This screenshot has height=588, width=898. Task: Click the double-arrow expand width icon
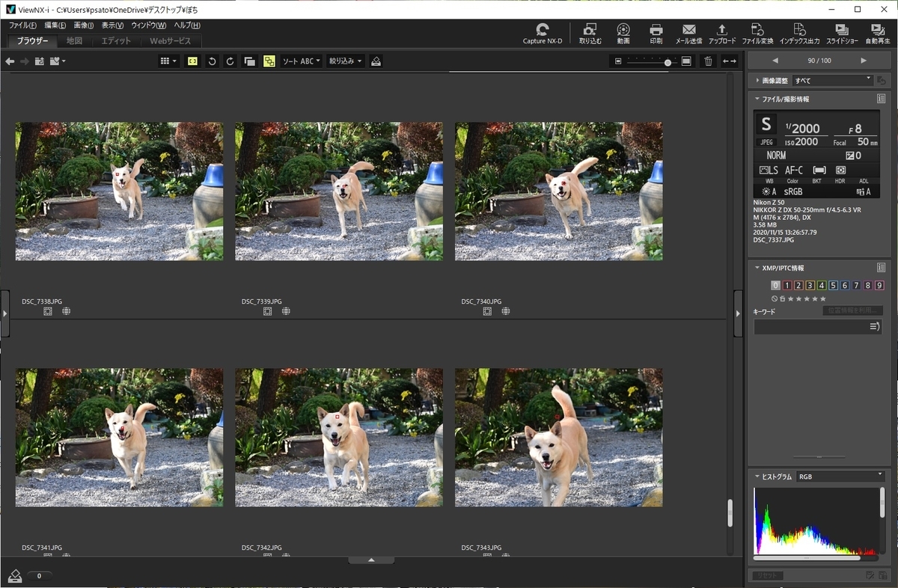coord(730,61)
